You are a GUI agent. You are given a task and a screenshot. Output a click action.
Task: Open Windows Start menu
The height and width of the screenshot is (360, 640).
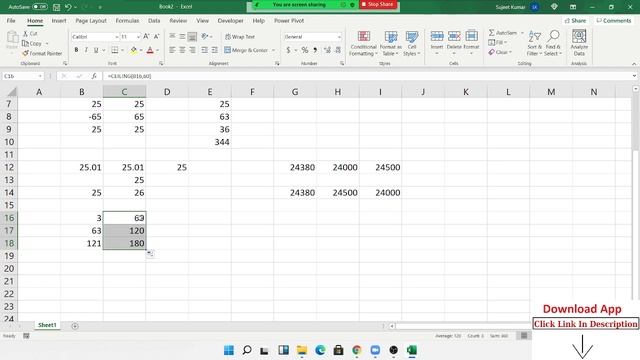(229, 350)
